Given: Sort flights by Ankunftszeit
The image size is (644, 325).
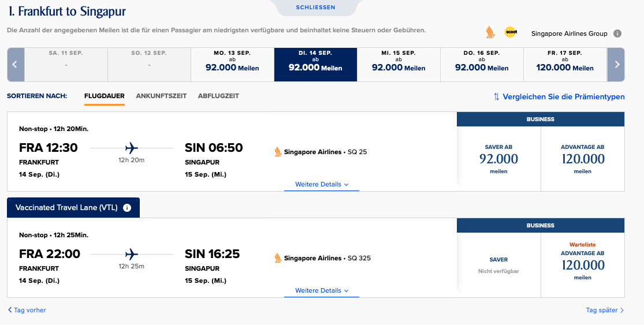Looking at the screenshot, I should click(x=161, y=96).
